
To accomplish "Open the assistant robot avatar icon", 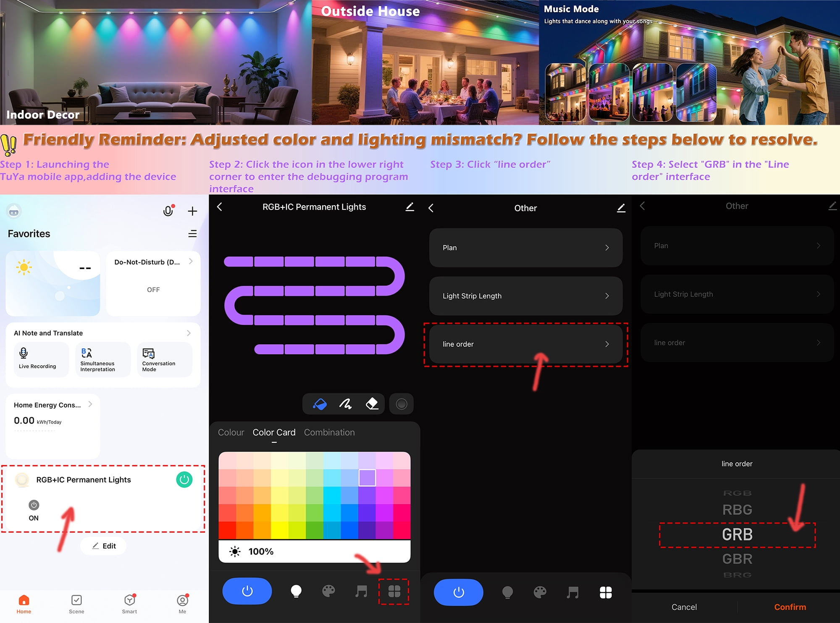I will 14,212.
